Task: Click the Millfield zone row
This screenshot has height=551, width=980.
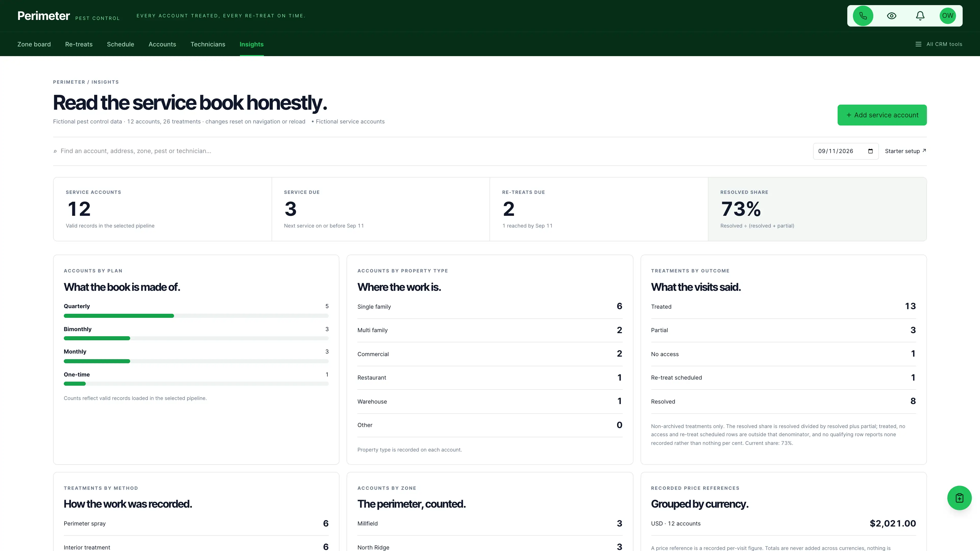Action: click(x=490, y=524)
